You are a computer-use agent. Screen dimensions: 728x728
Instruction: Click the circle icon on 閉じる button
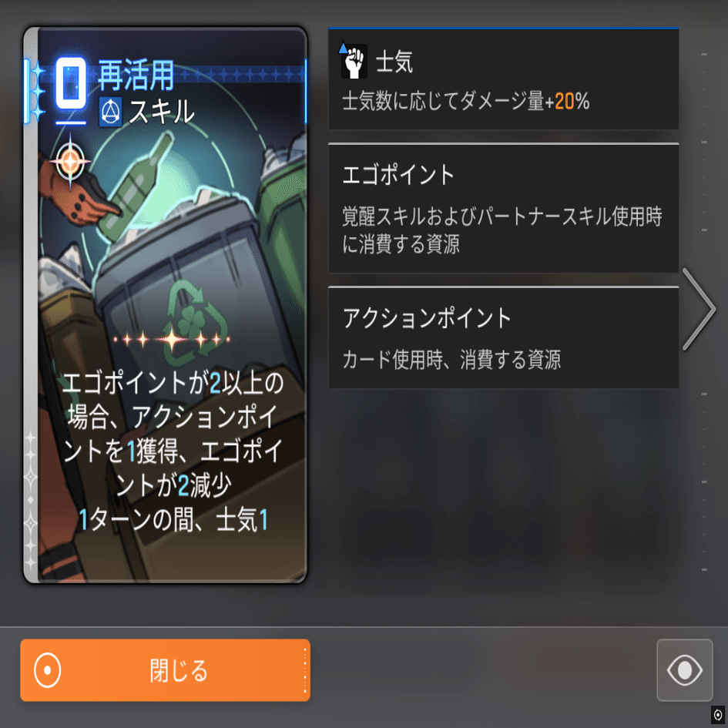pos(47,670)
